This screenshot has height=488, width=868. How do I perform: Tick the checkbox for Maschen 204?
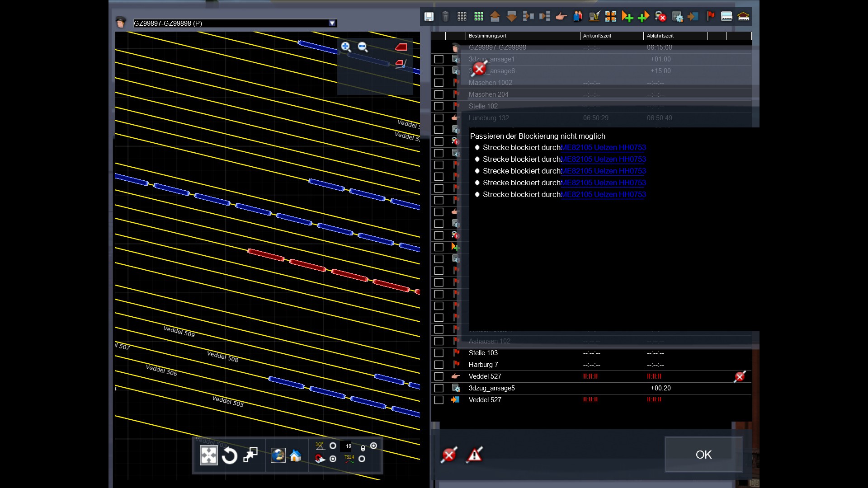(x=439, y=94)
